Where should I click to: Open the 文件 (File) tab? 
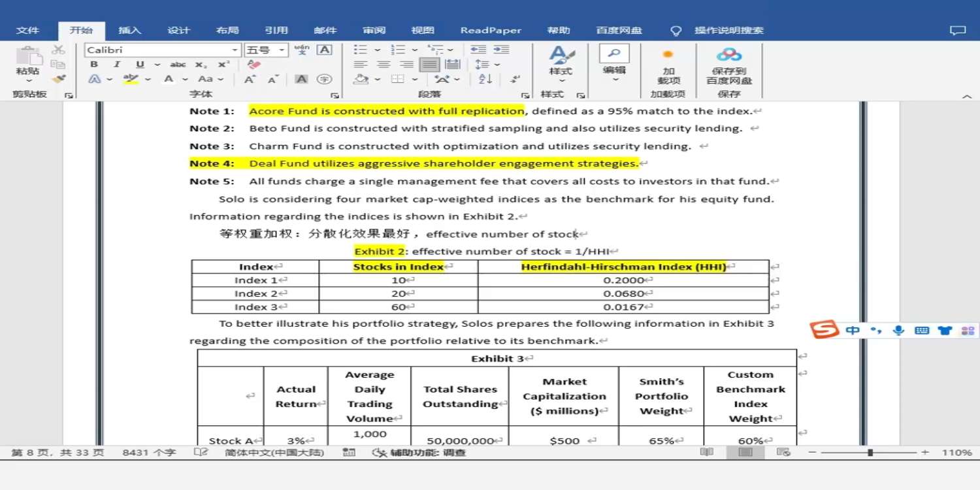(x=27, y=31)
